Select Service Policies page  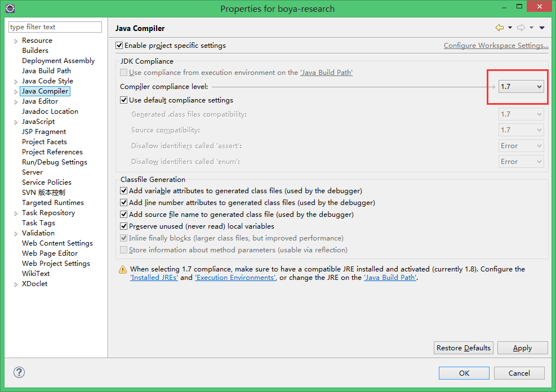pyautogui.click(x=46, y=182)
